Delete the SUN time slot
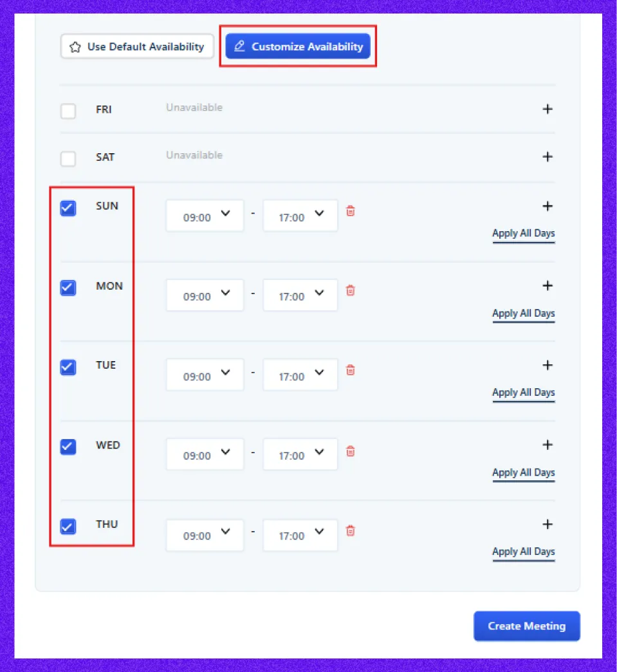Screen dimensions: 617x672 click(x=351, y=211)
